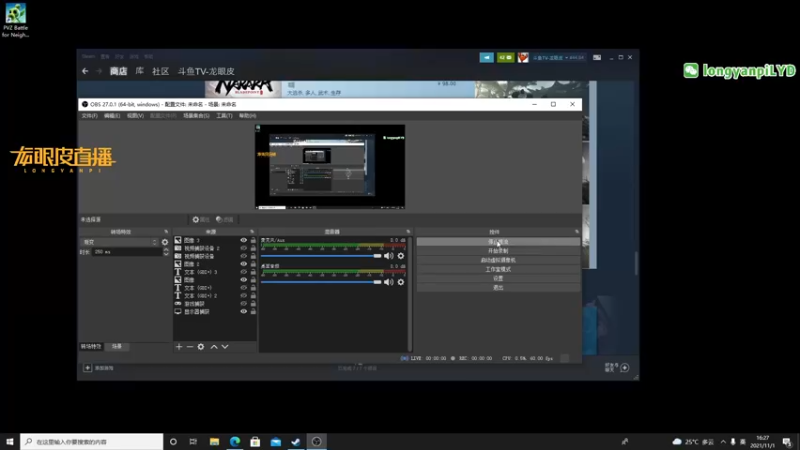
Task: Add a new source with the plus icon
Action: pyautogui.click(x=179, y=347)
